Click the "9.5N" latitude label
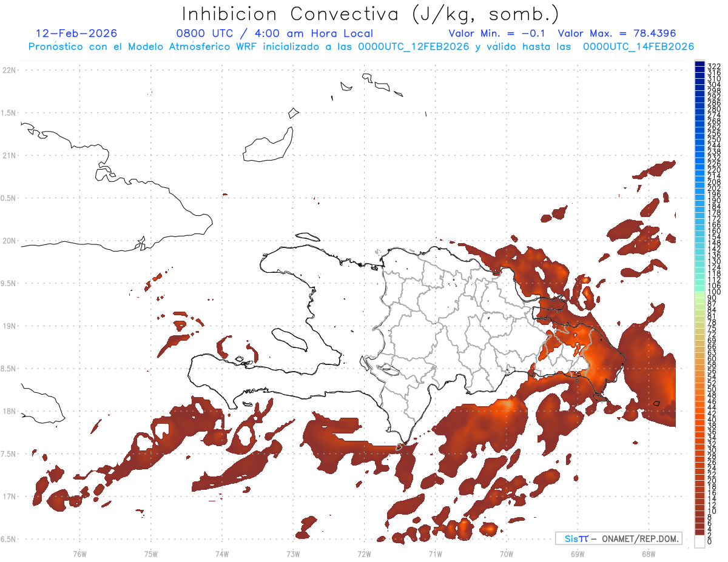The width and height of the screenshot is (728, 562). click(x=9, y=284)
